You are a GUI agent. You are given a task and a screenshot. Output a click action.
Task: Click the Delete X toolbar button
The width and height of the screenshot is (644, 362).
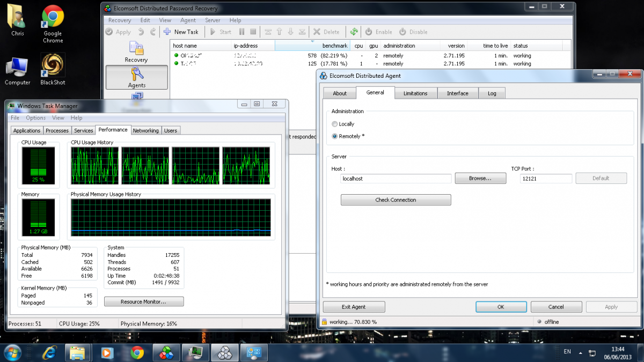pos(326,32)
